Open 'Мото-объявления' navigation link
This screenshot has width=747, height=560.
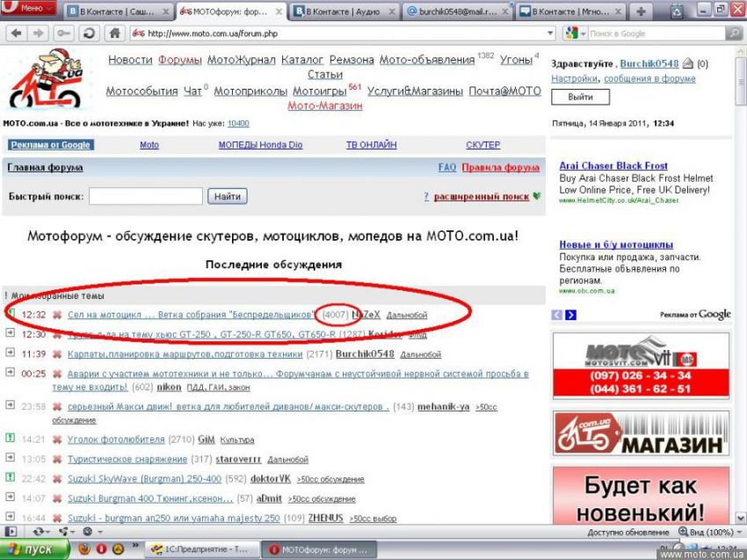point(427,60)
